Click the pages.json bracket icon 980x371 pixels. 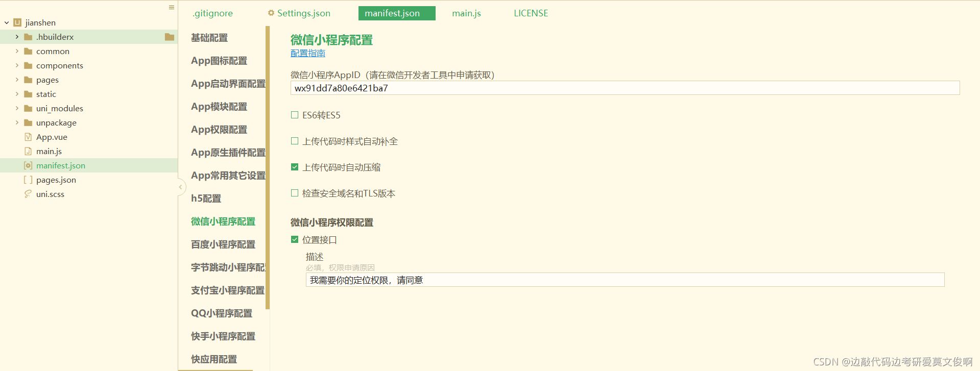coord(28,180)
